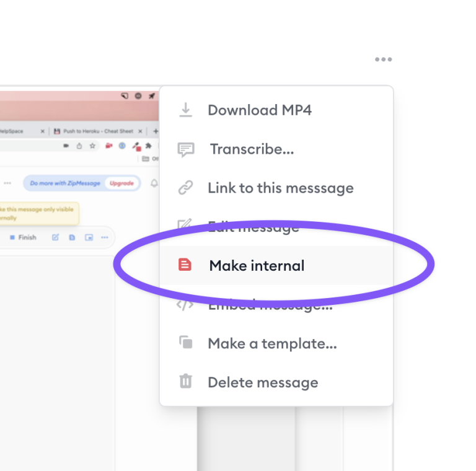Image resolution: width=476 pixels, height=471 pixels.
Task: Select Download MP4 from the menu
Action: click(276, 110)
